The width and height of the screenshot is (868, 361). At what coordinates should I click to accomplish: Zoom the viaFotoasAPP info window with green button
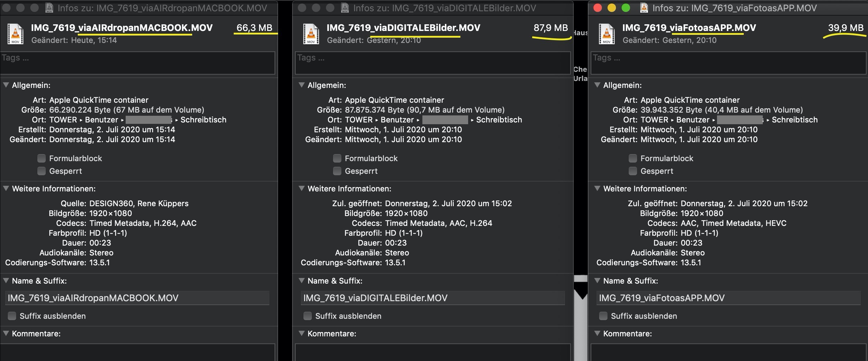tap(626, 8)
